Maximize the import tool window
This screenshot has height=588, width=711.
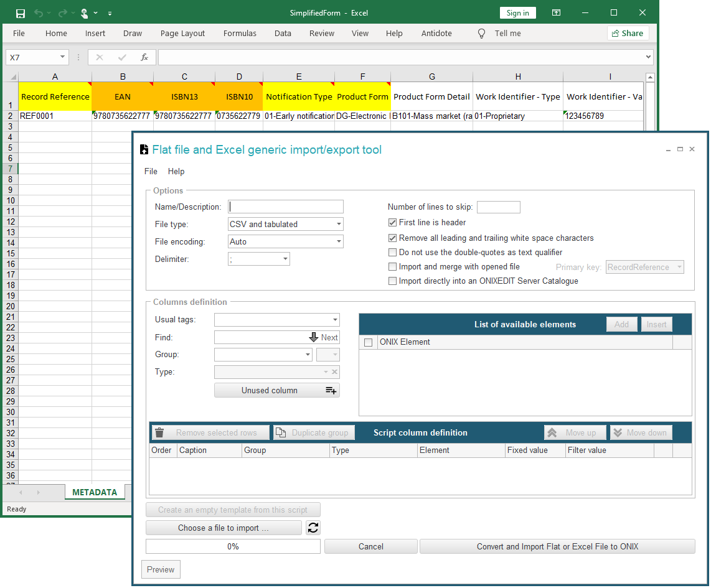pos(680,149)
